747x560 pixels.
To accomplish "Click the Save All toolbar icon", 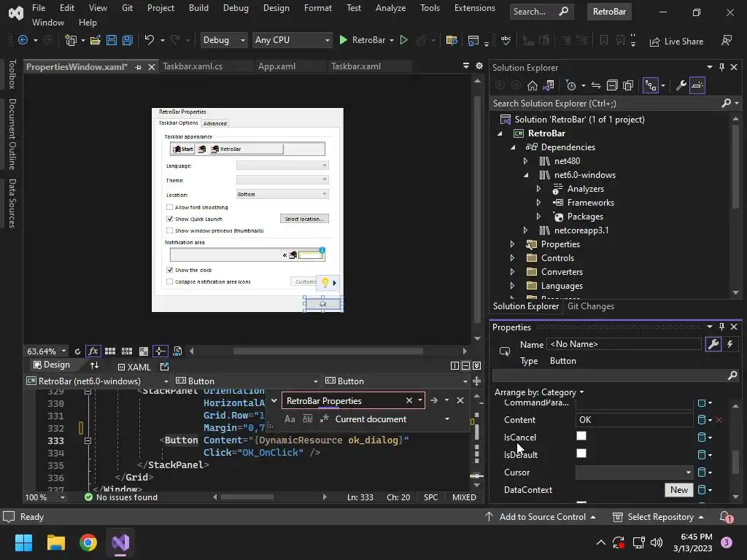I will click(127, 41).
